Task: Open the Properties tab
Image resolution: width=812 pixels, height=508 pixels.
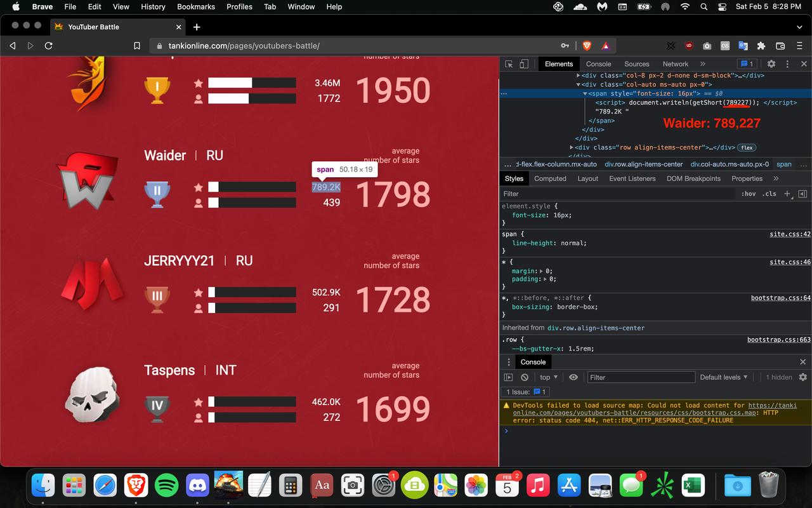Action: point(747,178)
